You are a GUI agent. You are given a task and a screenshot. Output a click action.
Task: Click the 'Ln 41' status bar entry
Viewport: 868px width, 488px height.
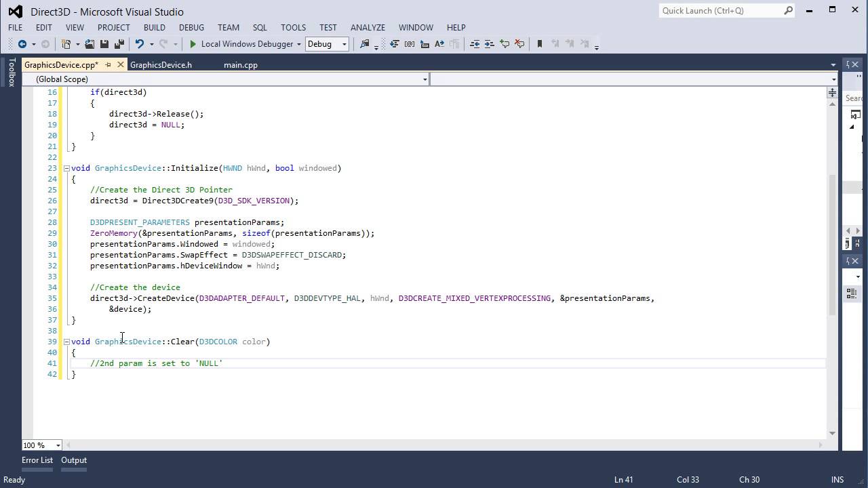point(623,479)
